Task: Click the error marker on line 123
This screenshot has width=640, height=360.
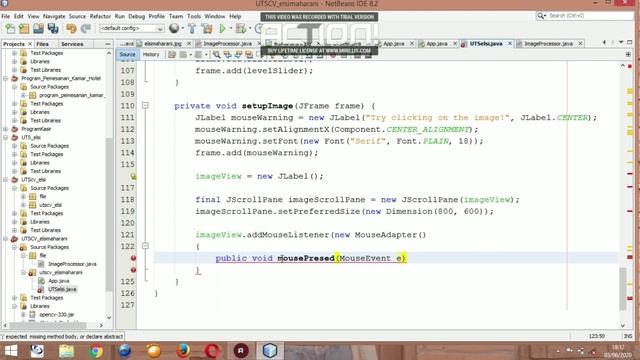Action: click(x=133, y=258)
